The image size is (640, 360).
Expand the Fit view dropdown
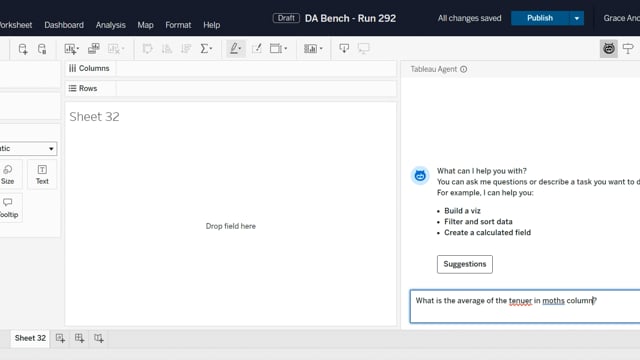pyautogui.click(x=279, y=49)
